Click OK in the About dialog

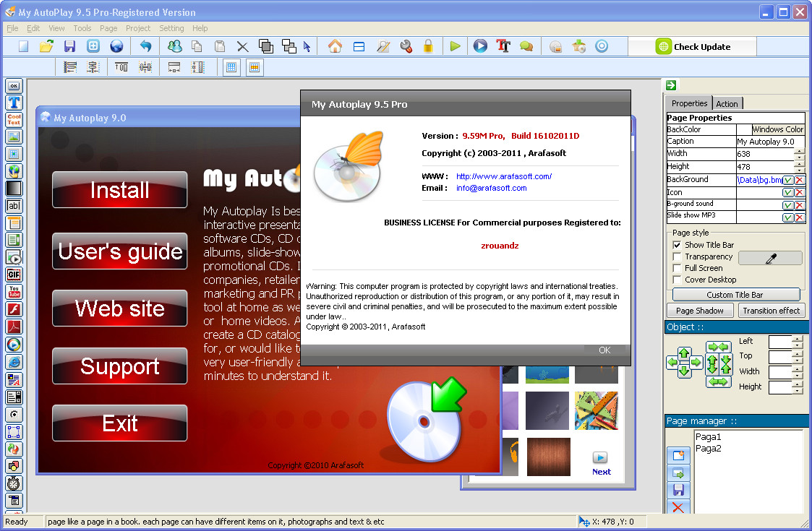point(604,350)
